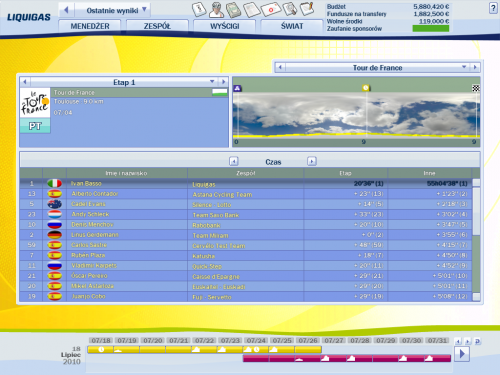Switch classification right of Czas
Screen dimensions: 500x375
312,161
